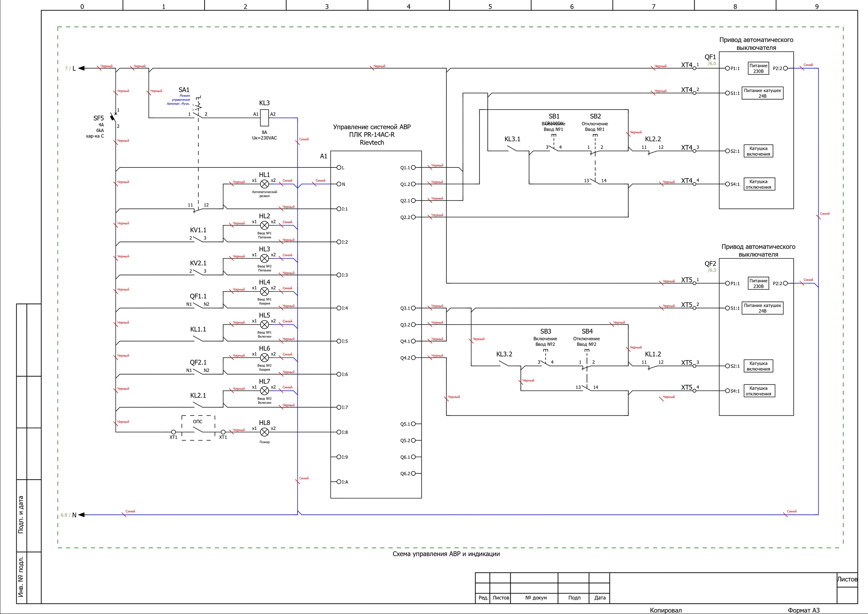
Task: Select the Катушка включения box in QF2 drive
Action: pos(758,366)
